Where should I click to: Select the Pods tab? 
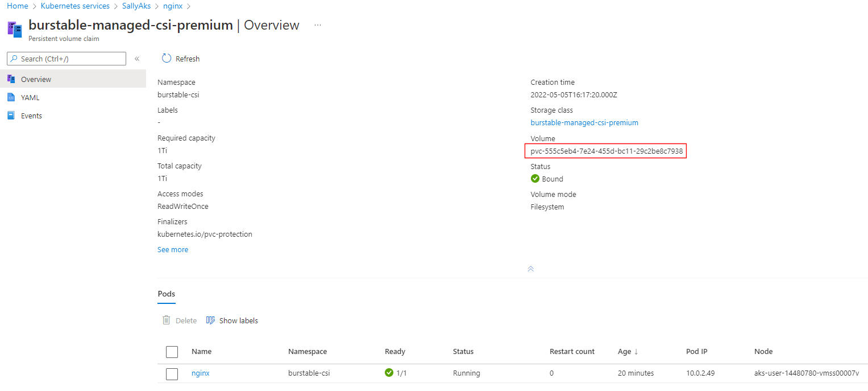tap(167, 294)
